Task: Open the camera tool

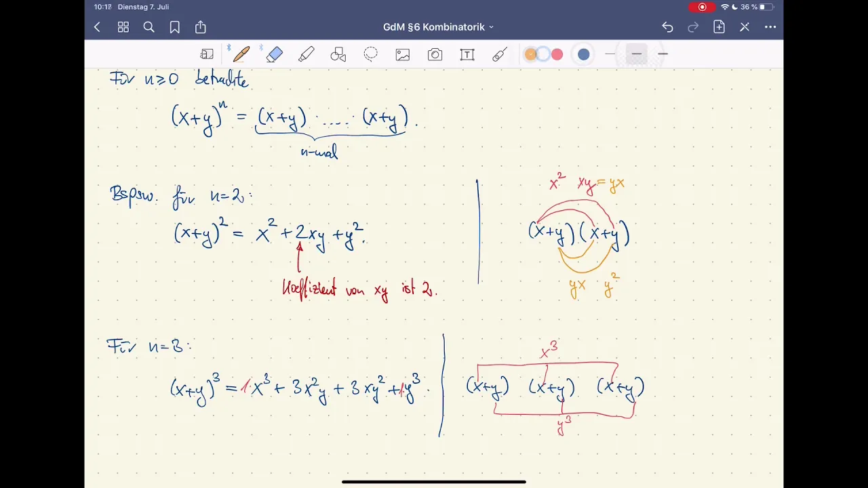Action: click(x=435, y=54)
